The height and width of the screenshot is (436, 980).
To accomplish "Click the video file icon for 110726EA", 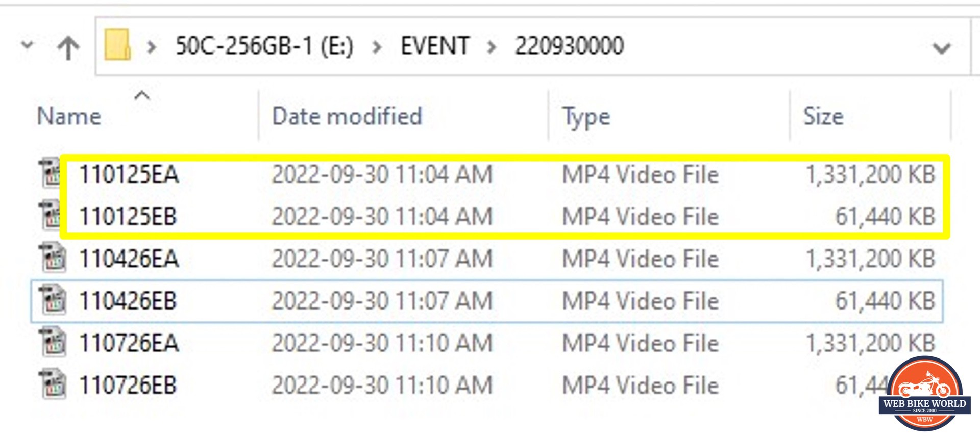I will [x=53, y=342].
